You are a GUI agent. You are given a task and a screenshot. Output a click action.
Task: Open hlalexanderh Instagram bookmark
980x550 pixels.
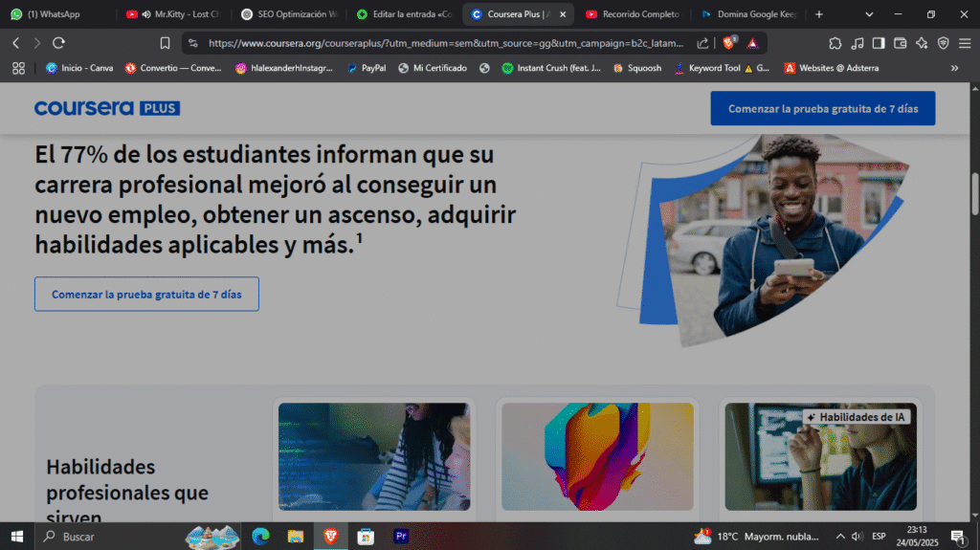point(284,68)
